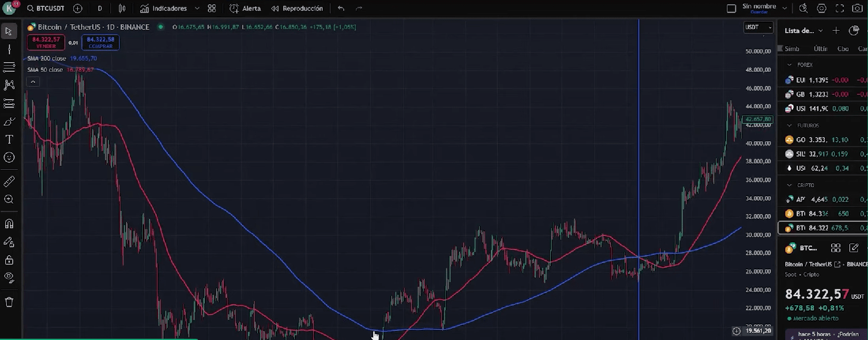This screenshot has width=868, height=340.
Task: Add symbol to watchlist plus icon
Action: [836, 31]
